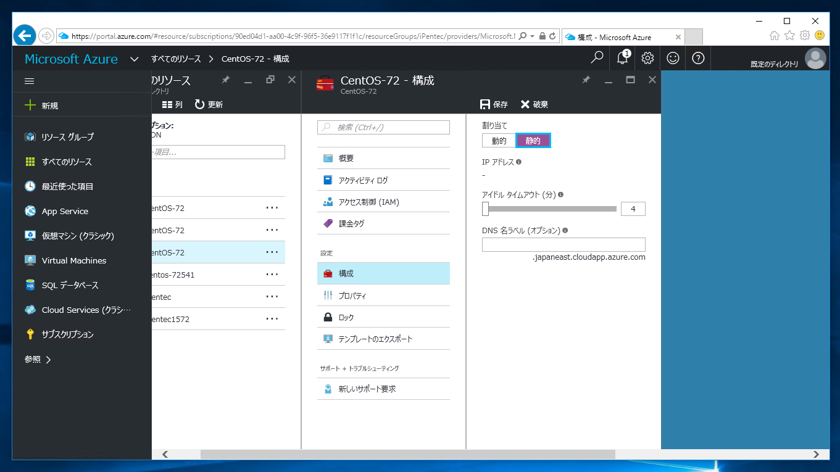Open menu for entos-72541 row
Image resolution: width=840 pixels, height=472 pixels.
point(272,274)
